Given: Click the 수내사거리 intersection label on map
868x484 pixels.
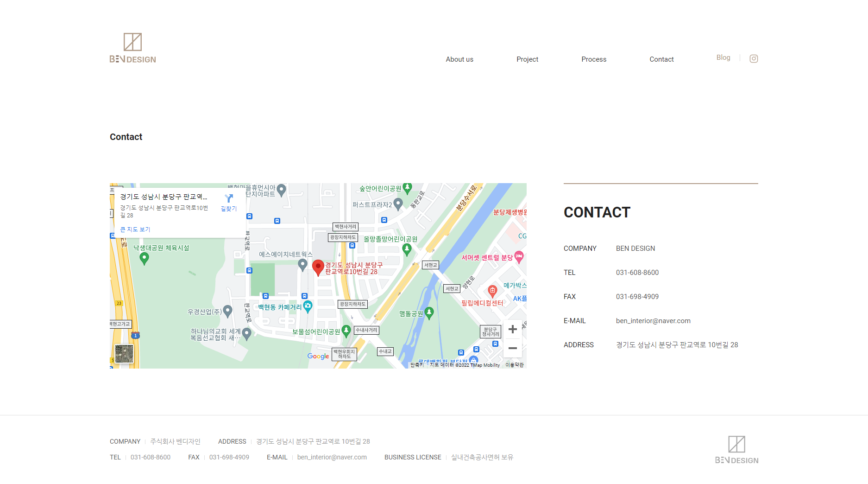Looking at the screenshot, I should (x=366, y=330).
